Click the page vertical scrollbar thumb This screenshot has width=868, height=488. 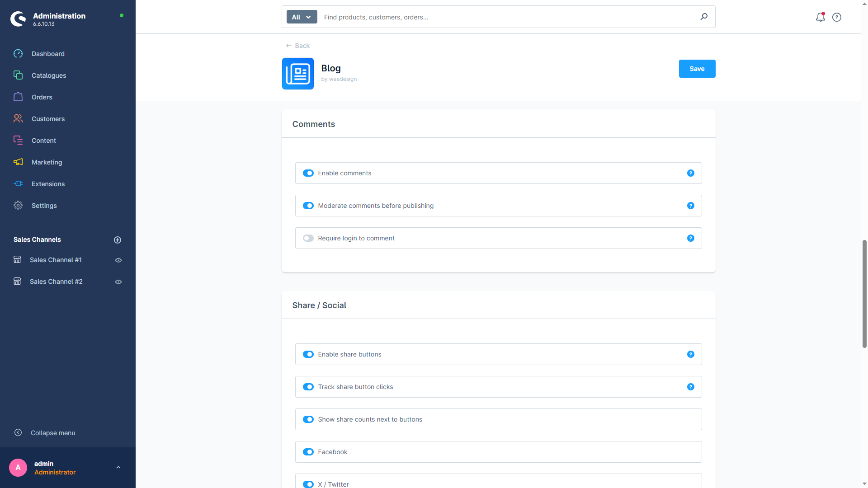tap(864, 294)
